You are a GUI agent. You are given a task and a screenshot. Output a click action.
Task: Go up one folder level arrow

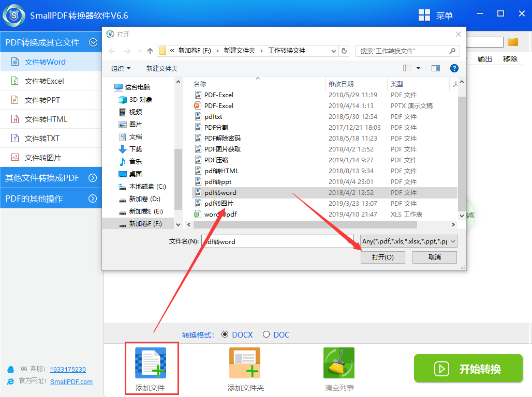pyautogui.click(x=150, y=51)
